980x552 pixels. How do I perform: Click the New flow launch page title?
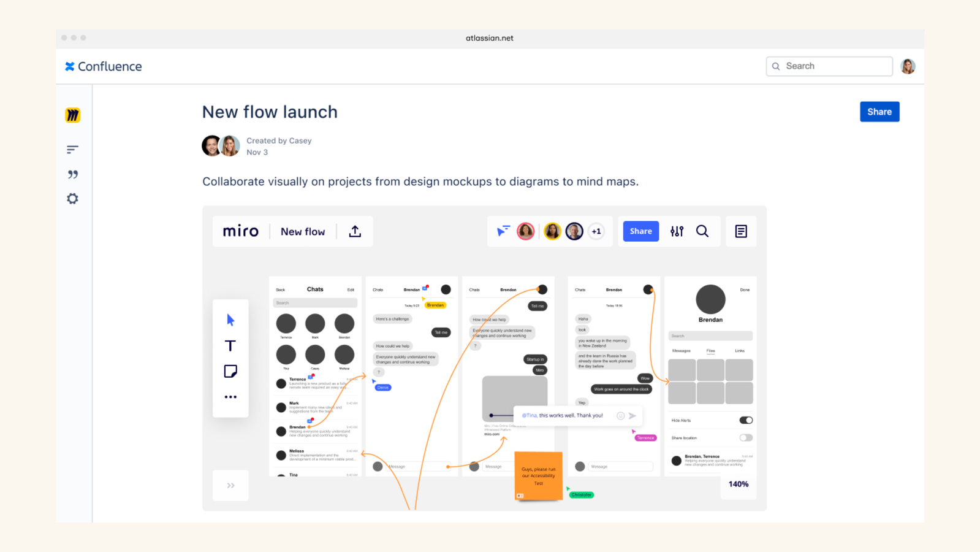[x=270, y=112]
